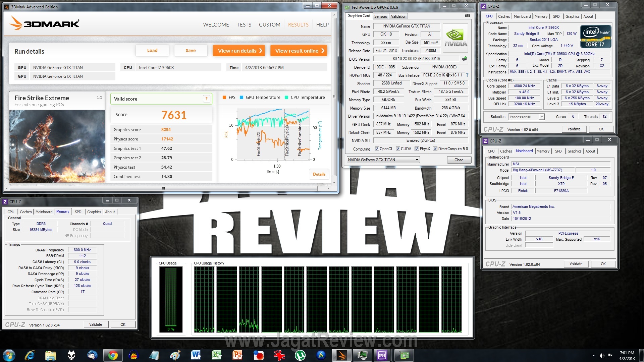Open Google Chrome from the taskbar
644x362 pixels.
click(113, 355)
